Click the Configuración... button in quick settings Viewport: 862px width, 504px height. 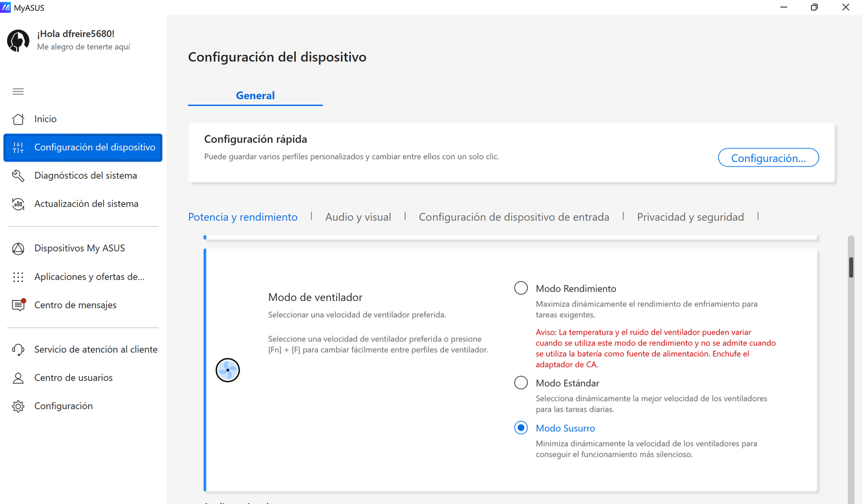(x=768, y=158)
